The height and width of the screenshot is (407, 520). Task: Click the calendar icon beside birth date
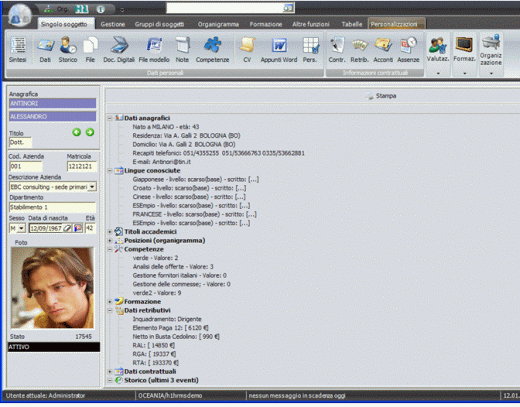click(x=78, y=228)
